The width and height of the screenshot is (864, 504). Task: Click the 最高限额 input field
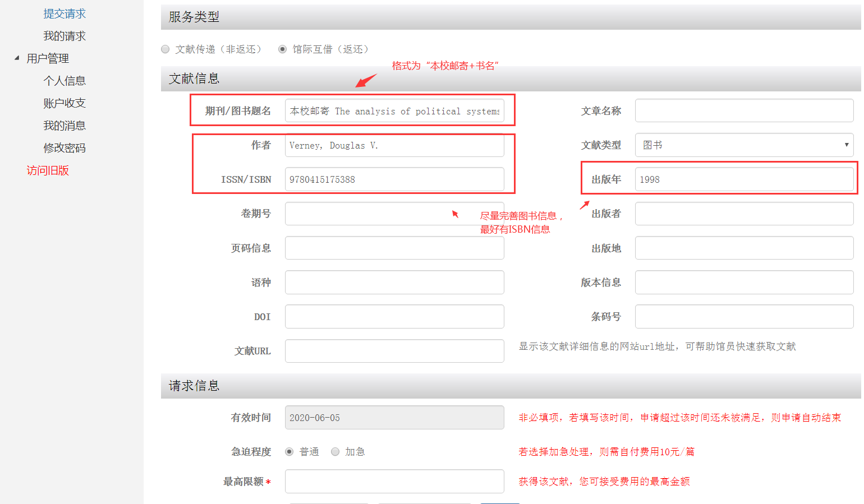point(394,482)
